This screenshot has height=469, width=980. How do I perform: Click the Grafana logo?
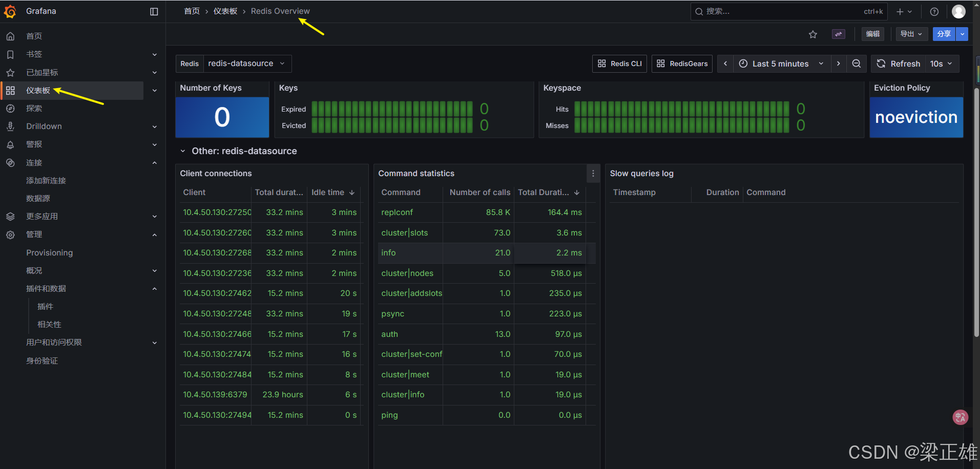(10, 11)
